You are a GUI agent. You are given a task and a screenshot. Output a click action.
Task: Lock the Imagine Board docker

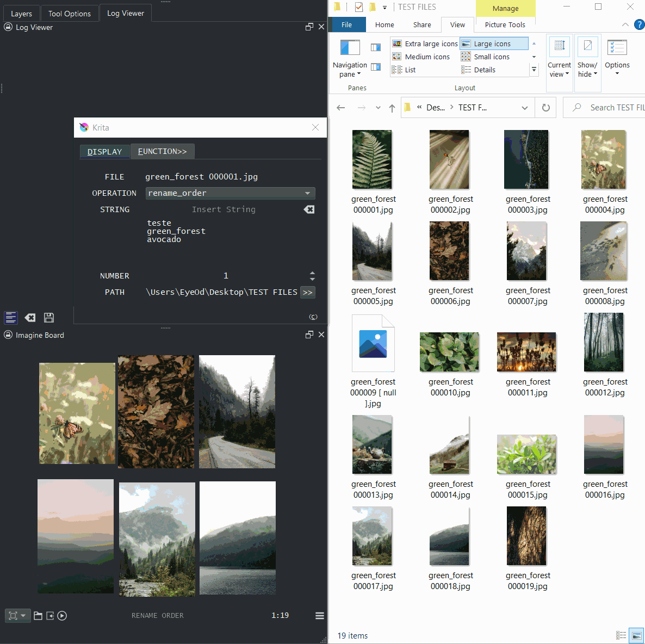8,335
